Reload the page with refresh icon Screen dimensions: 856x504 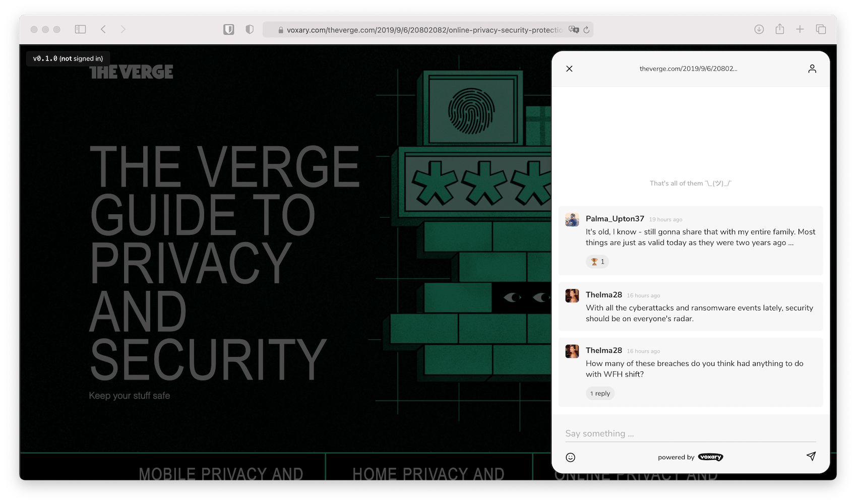click(x=586, y=30)
